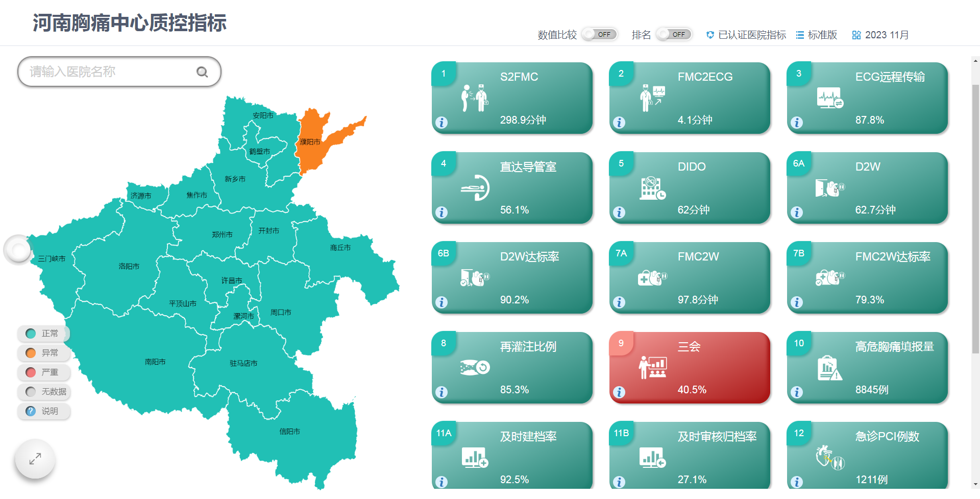
Task: Open the 2023 11月 date picker
Action: [880, 35]
